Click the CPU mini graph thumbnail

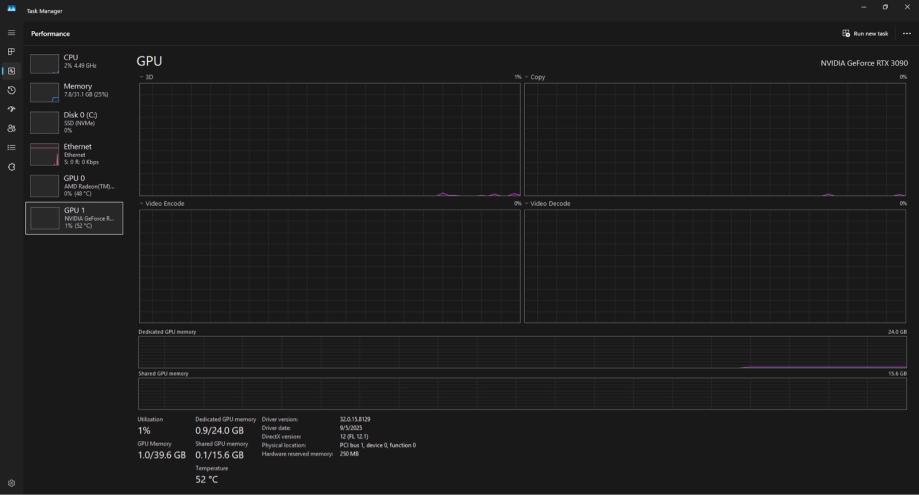pos(45,63)
